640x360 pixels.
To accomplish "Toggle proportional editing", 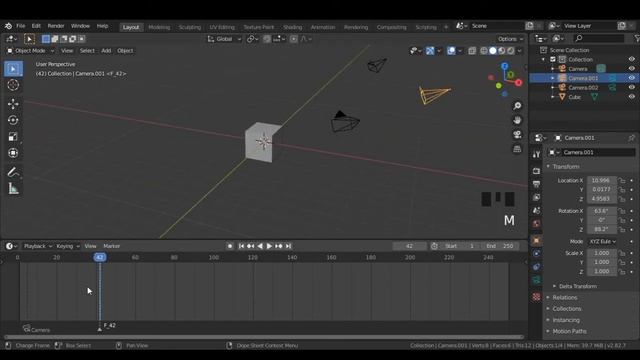I will click(293, 39).
